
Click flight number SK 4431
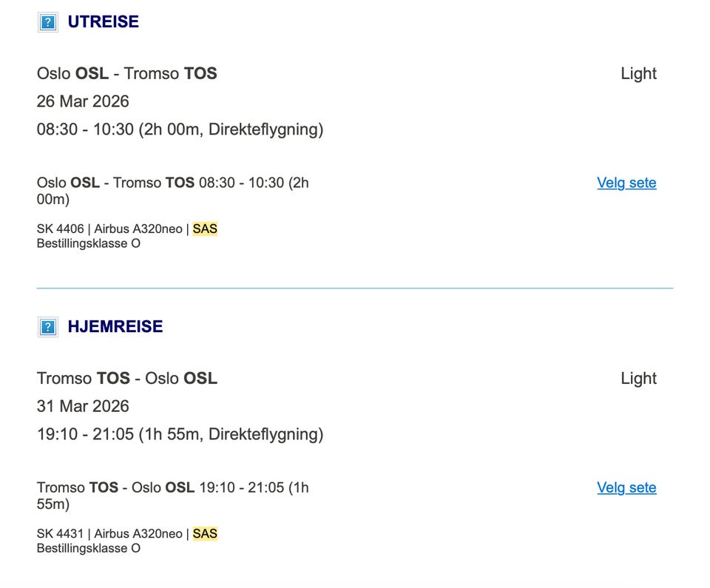tap(60, 534)
